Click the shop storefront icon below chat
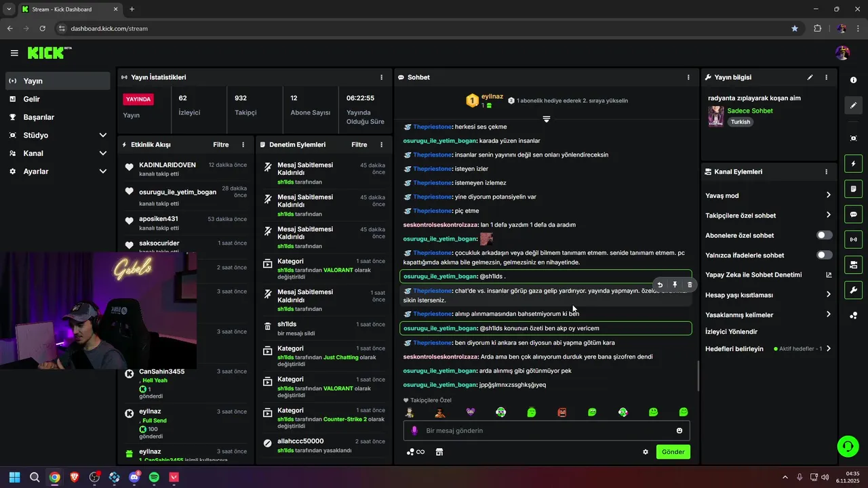868x488 pixels. (x=439, y=452)
